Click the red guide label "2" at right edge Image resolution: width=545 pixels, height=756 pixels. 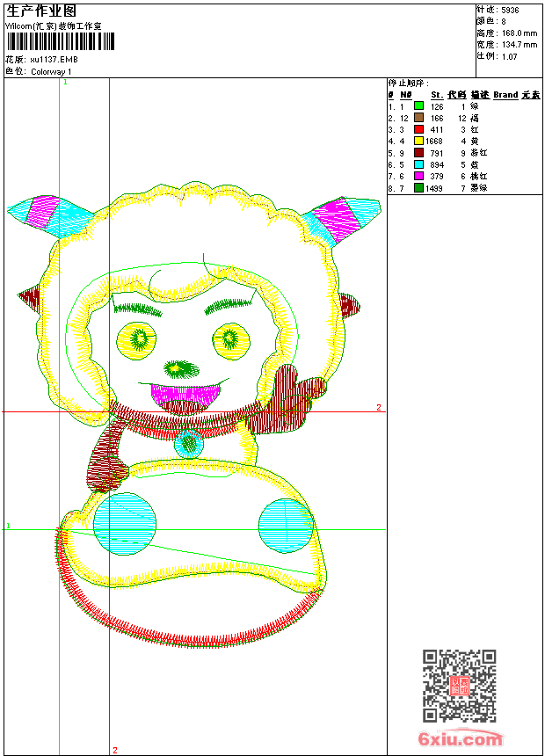tap(379, 407)
